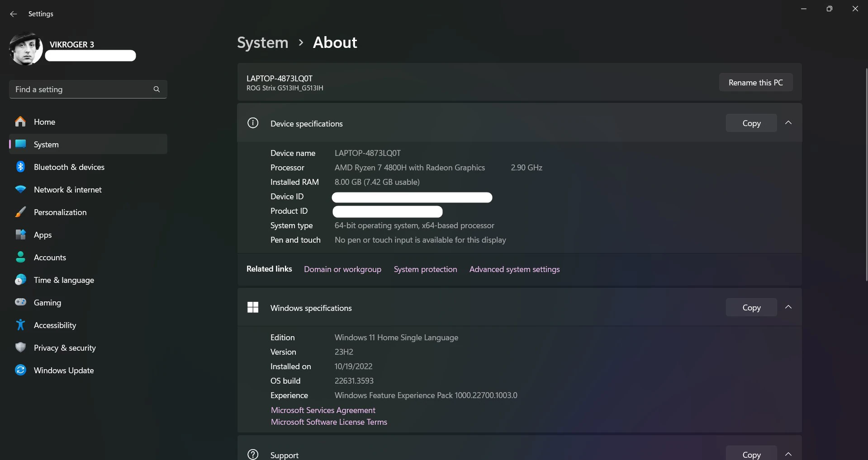Go to Bluetooth & devices settings
The height and width of the screenshot is (460, 868).
coord(88,167)
